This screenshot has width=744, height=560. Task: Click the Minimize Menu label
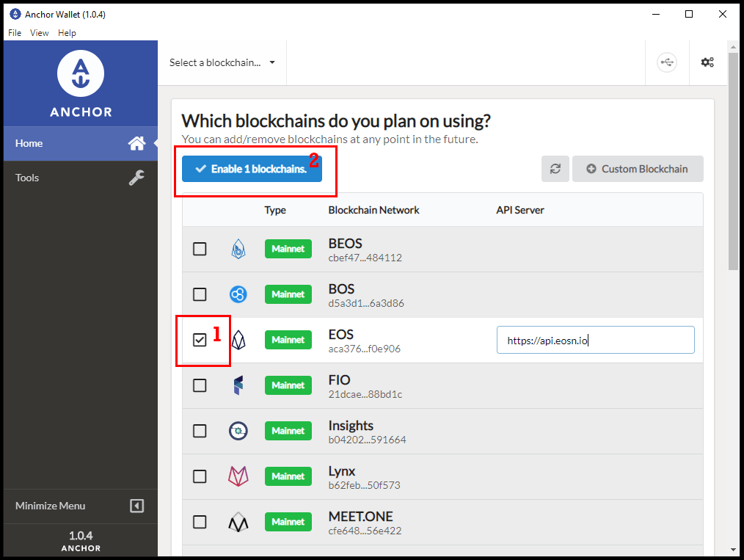click(51, 506)
